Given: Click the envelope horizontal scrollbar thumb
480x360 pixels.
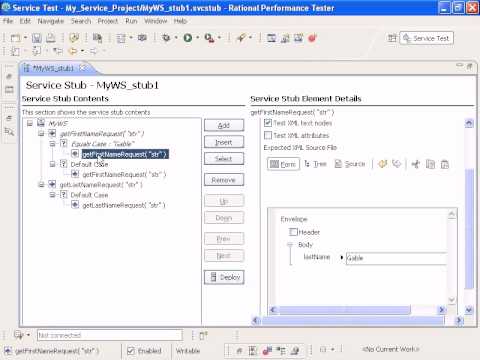Looking at the screenshot, I should pyautogui.click(x=345, y=310).
